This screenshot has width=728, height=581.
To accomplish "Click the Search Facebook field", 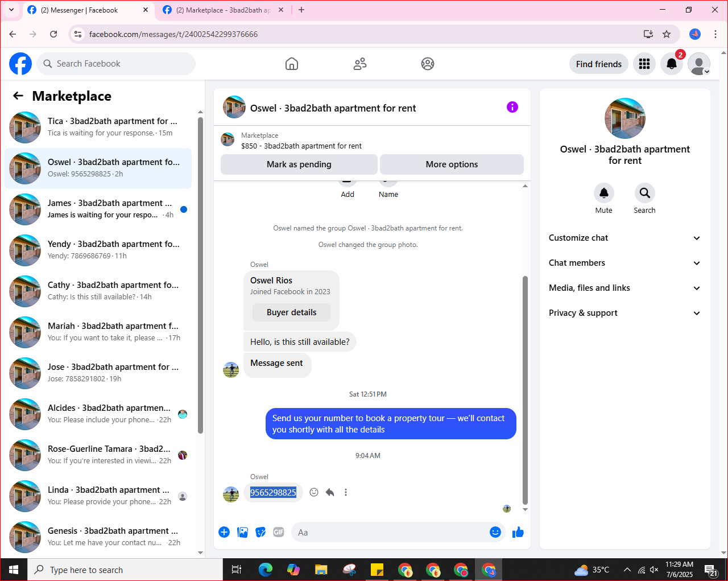I will [x=116, y=64].
